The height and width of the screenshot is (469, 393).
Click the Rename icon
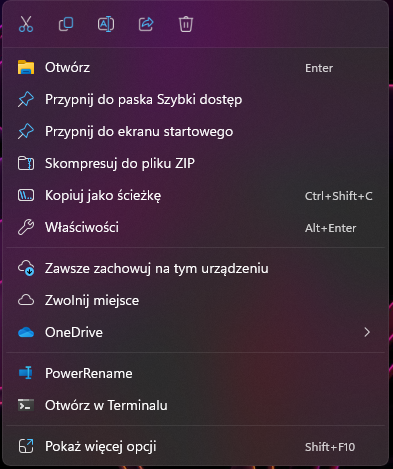[106, 24]
